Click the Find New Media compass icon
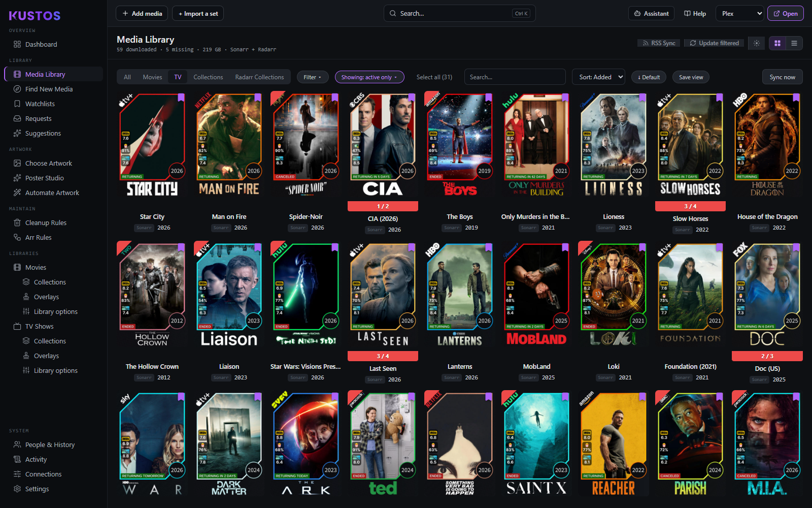Image resolution: width=812 pixels, height=508 pixels. [x=17, y=89]
